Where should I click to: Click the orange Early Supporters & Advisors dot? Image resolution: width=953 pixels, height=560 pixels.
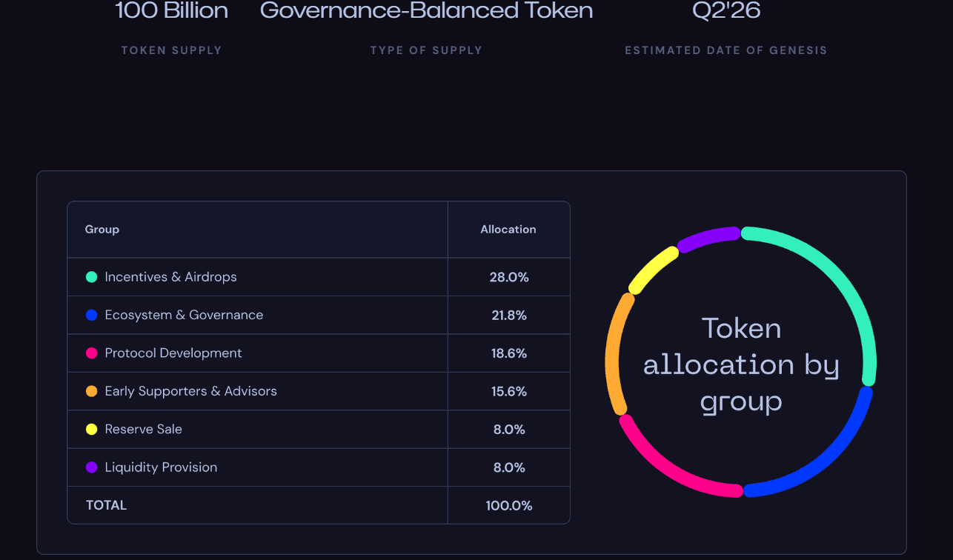click(x=92, y=391)
